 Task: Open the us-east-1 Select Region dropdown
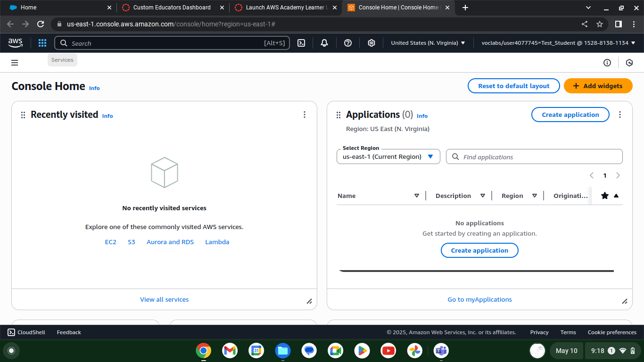click(388, 156)
